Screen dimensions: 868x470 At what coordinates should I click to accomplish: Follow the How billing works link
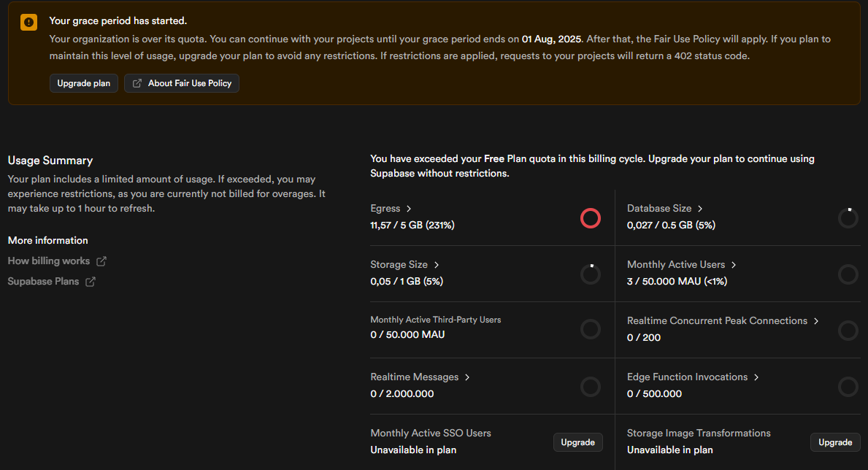[49, 261]
